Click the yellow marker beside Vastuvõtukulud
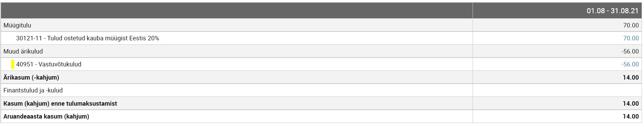This screenshot has width=644, height=127. [13, 64]
